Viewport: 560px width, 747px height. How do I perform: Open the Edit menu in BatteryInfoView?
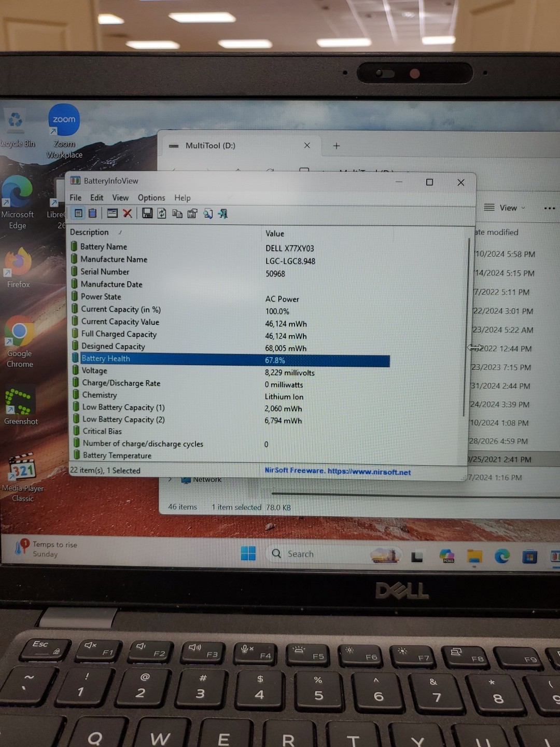(96, 198)
